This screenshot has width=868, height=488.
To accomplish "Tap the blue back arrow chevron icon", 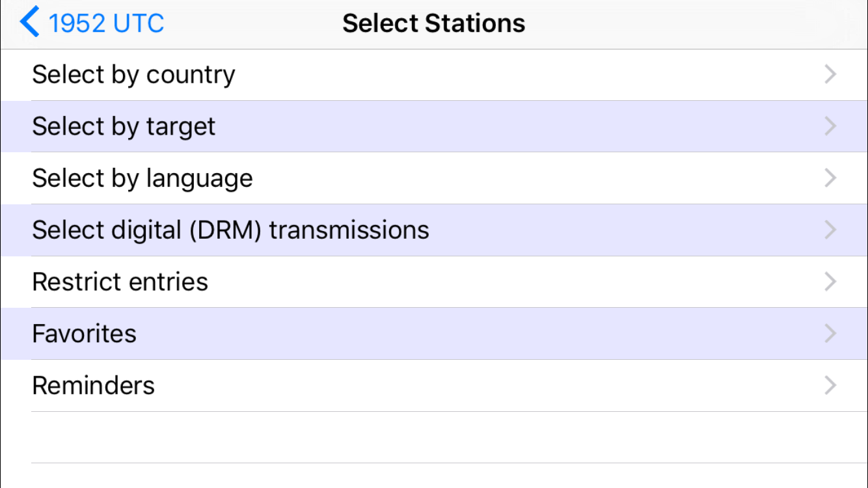I will click(29, 23).
